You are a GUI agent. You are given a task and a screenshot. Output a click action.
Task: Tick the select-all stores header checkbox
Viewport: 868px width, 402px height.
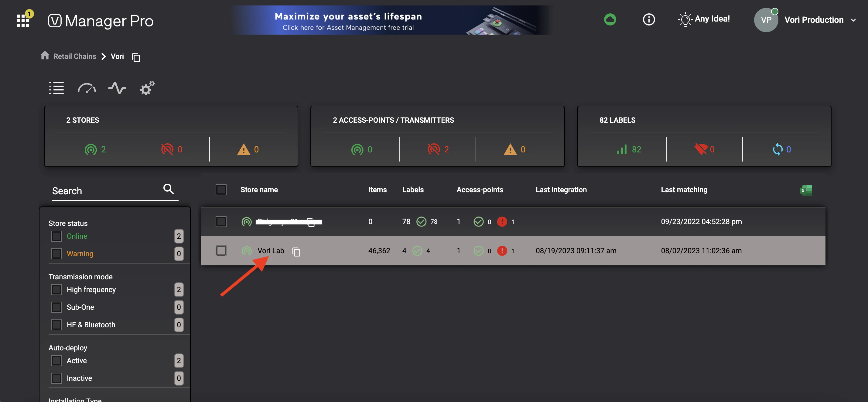tap(221, 190)
